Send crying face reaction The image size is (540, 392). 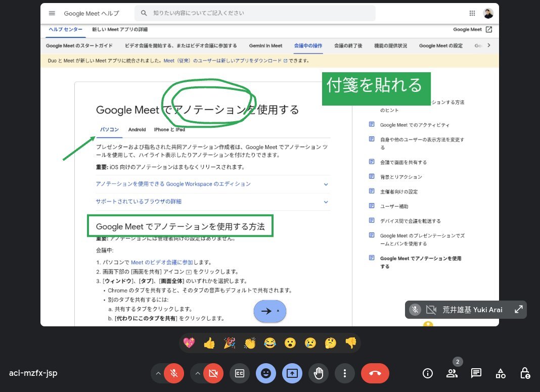(x=310, y=343)
